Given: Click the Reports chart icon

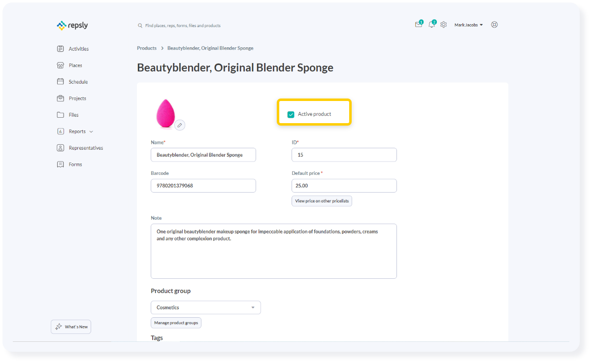Looking at the screenshot, I should (x=61, y=132).
